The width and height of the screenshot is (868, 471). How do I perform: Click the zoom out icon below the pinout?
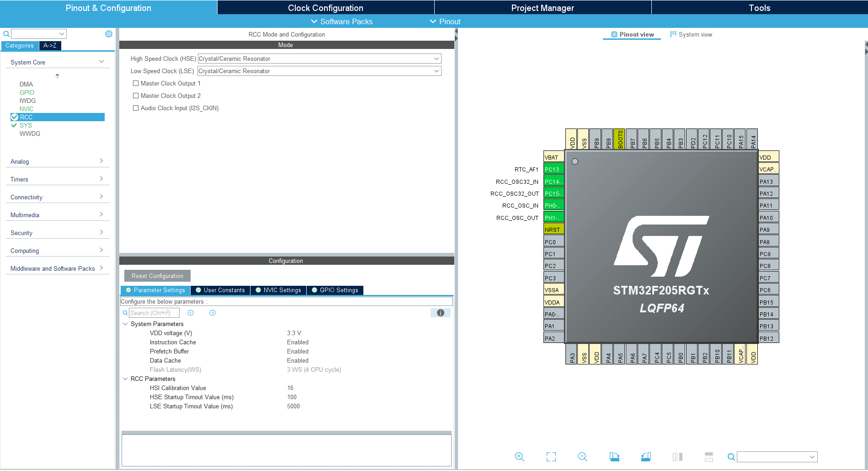click(582, 457)
